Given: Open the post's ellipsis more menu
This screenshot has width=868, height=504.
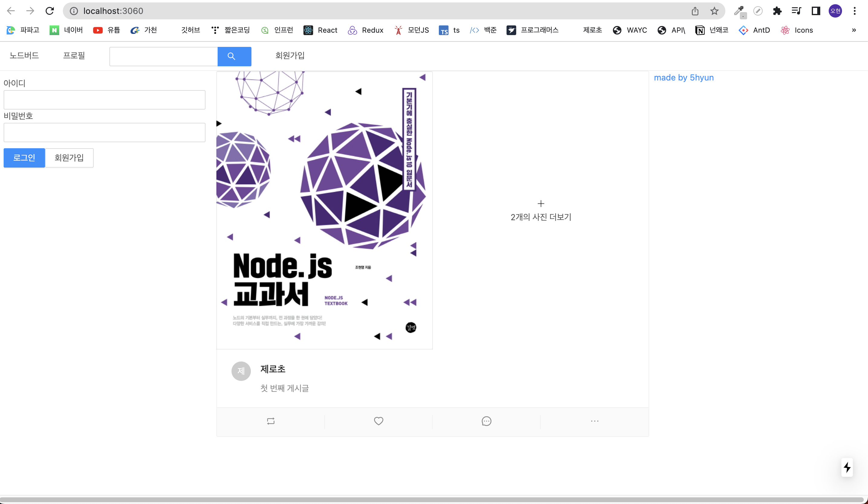Looking at the screenshot, I should (x=594, y=421).
